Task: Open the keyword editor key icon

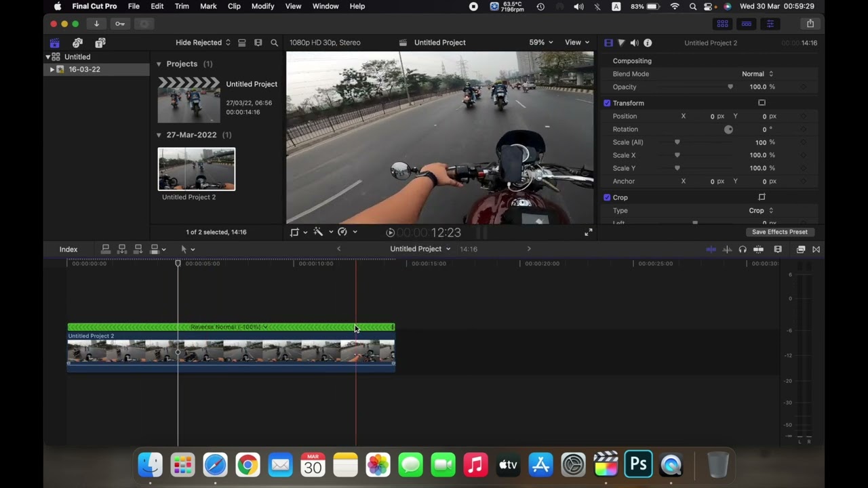Action: click(120, 24)
